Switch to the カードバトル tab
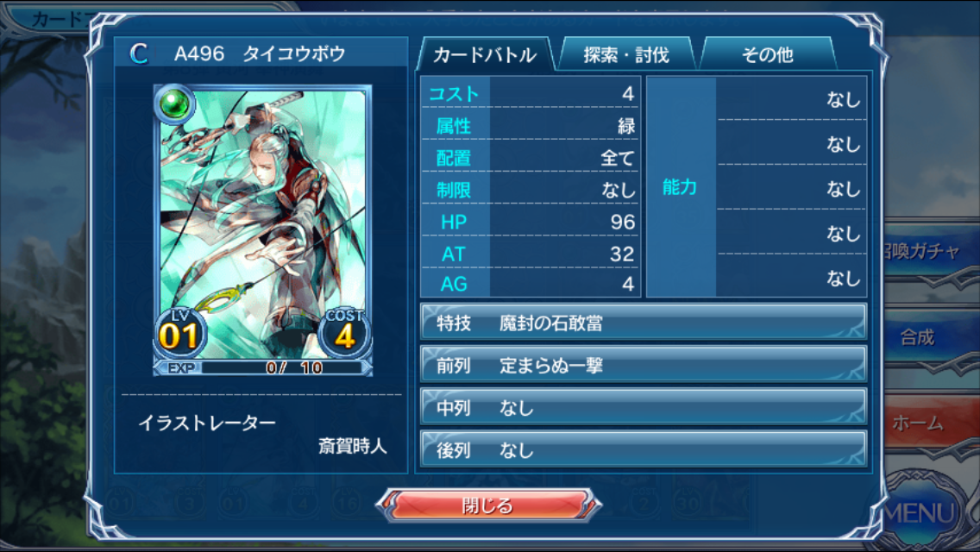 484,55
